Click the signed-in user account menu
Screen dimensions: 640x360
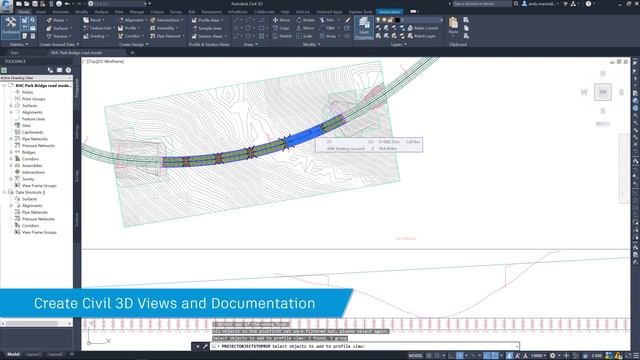(x=540, y=4)
